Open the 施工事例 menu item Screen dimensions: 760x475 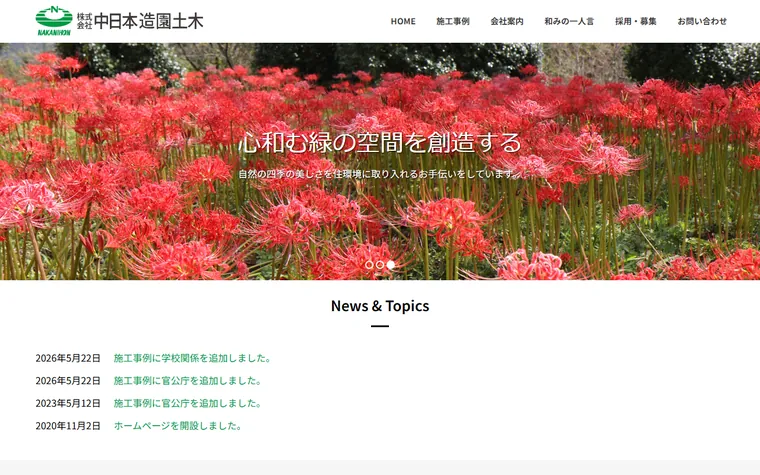[453, 21]
